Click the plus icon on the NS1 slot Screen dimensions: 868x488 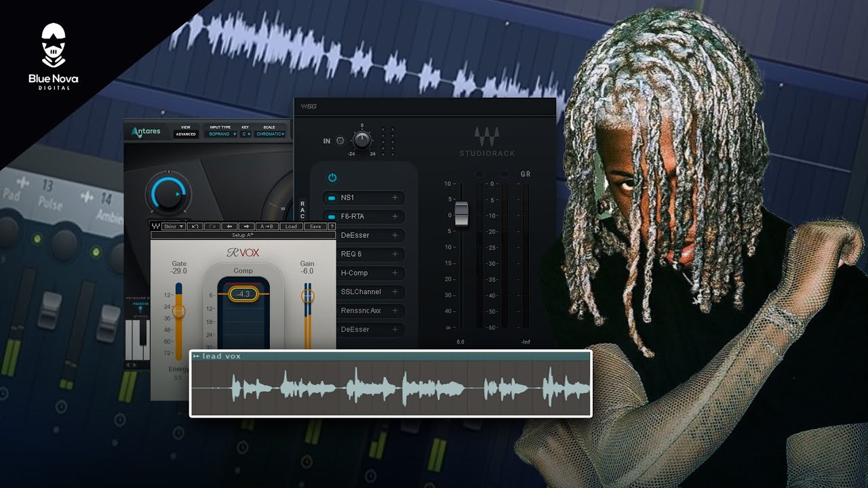[x=395, y=198]
